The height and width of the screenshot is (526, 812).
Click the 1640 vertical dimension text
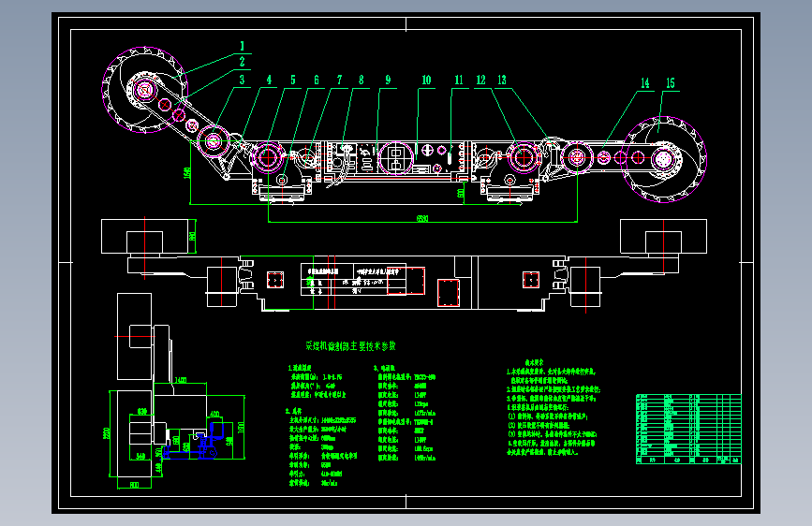[187, 172]
